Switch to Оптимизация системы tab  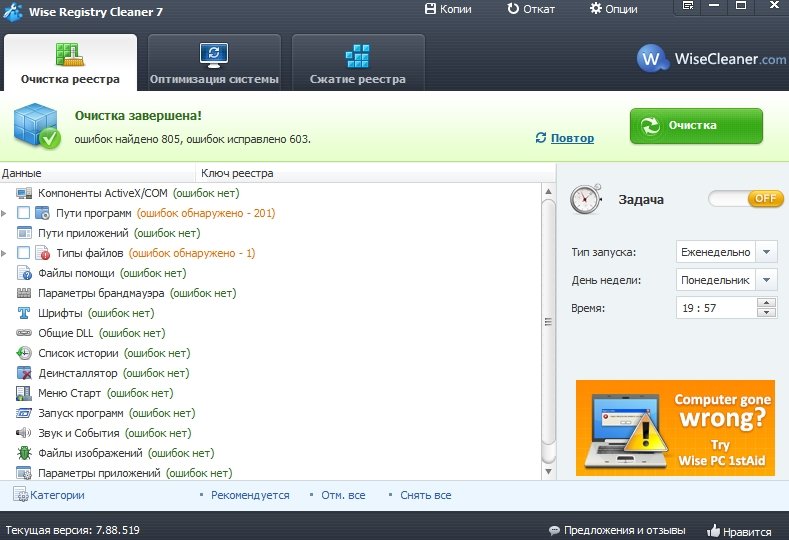214,62
